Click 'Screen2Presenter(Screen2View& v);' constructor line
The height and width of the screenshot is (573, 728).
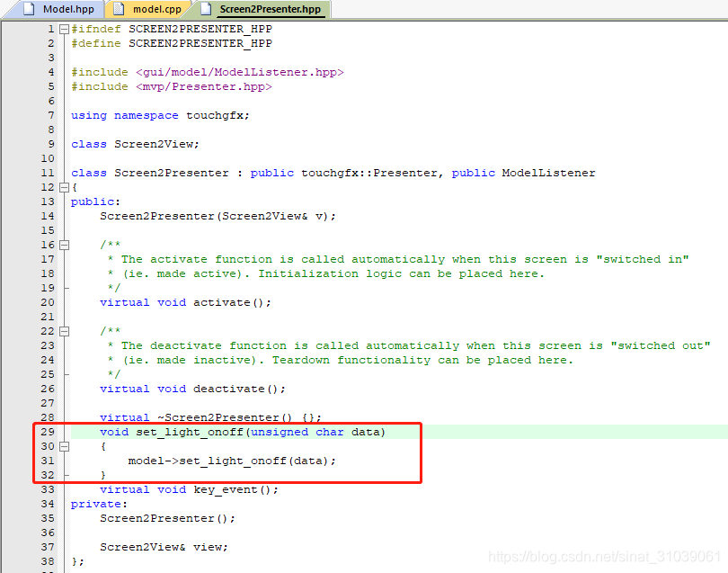[x=218, y=216]
